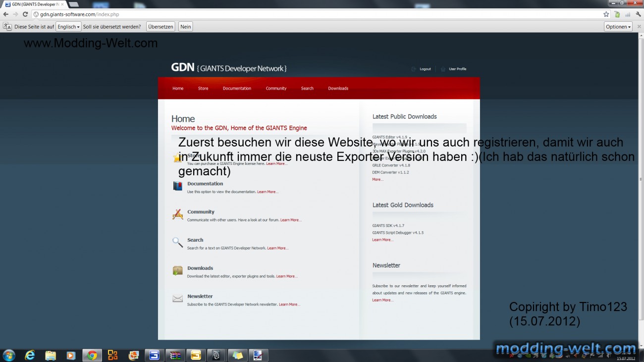Screen dimensions: 644x362
Task: Open Windows Media Player from the taskbar
Action: coord(71,355)
